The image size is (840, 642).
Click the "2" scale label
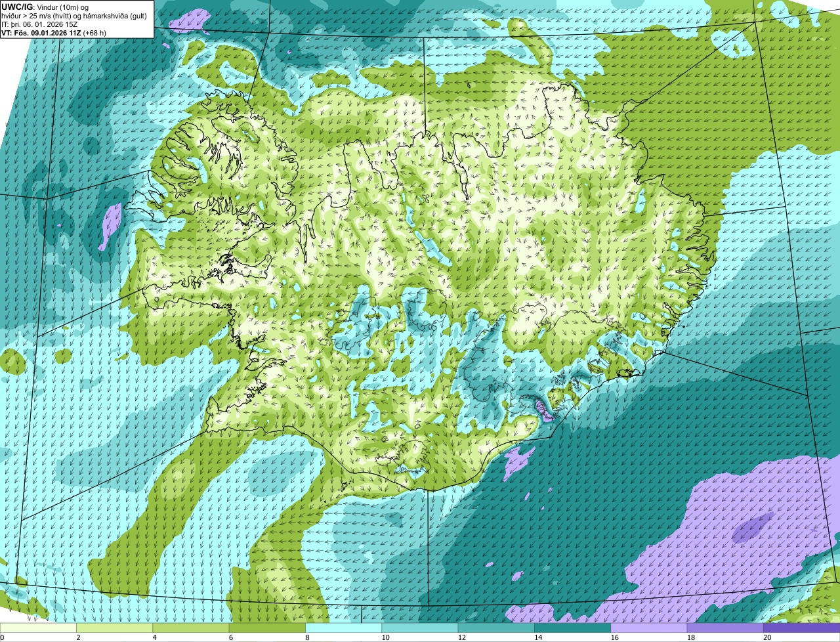(78, 637)
